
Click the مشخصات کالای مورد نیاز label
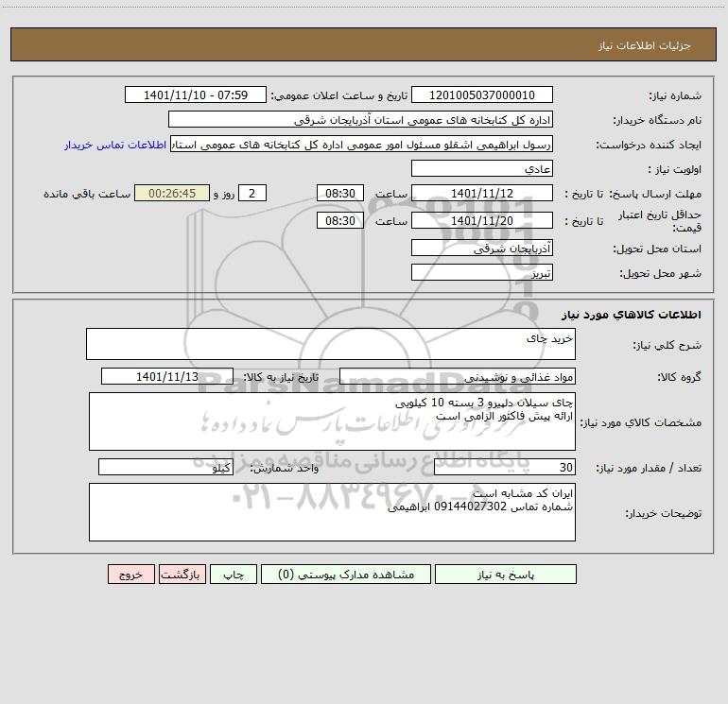click(x=641, y=422)
